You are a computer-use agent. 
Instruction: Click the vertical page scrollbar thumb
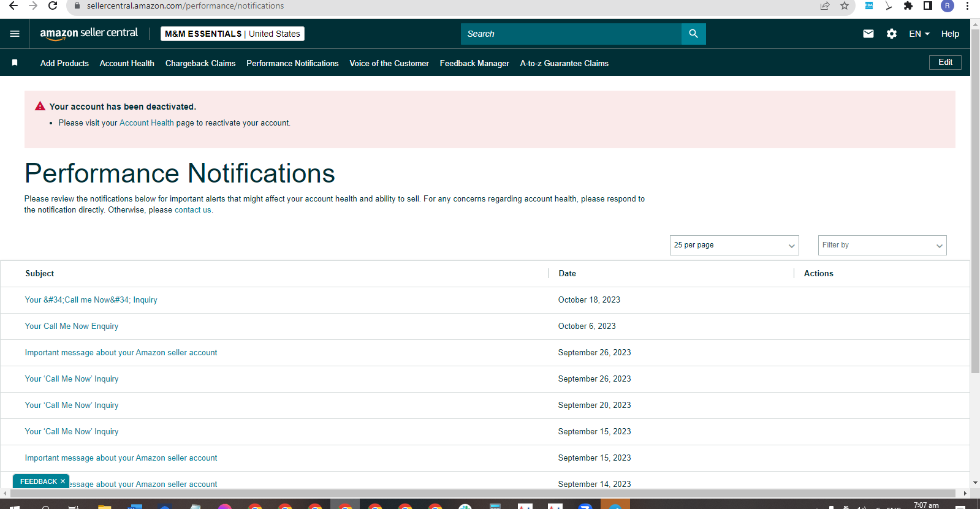tap(975, 201)
